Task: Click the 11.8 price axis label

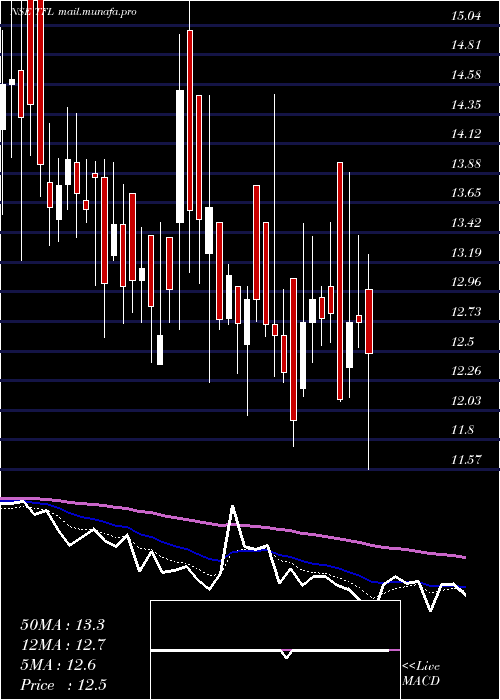Action: (462, 430)
